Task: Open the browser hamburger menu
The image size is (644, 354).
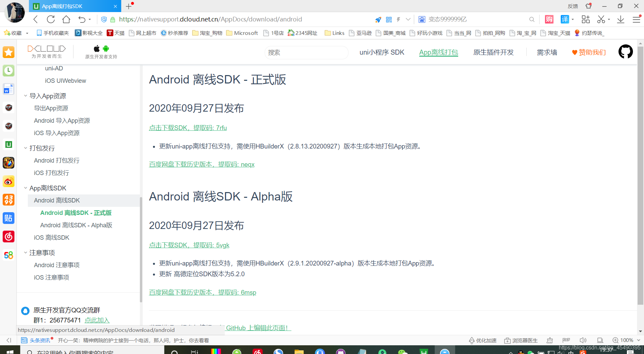Action: coord(636,19)
